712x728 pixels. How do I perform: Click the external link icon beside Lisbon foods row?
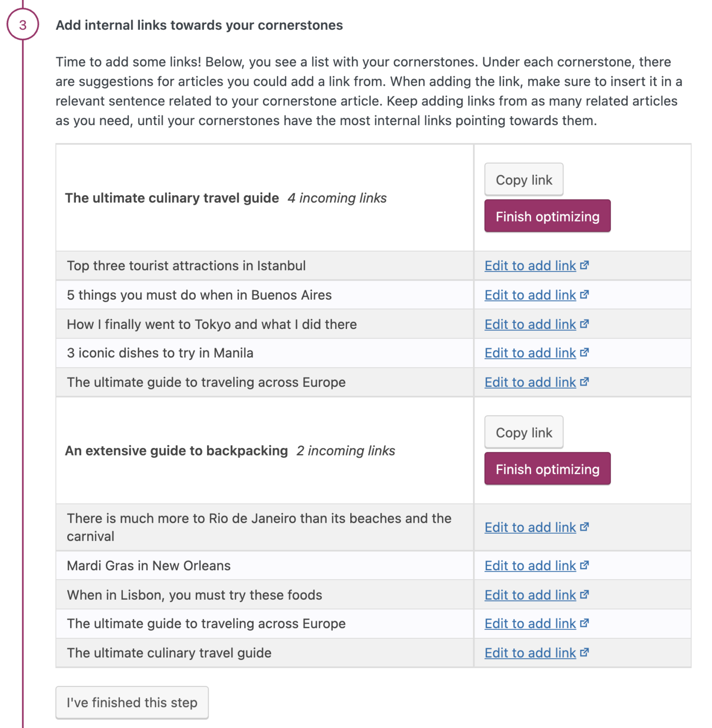[585, 594]
